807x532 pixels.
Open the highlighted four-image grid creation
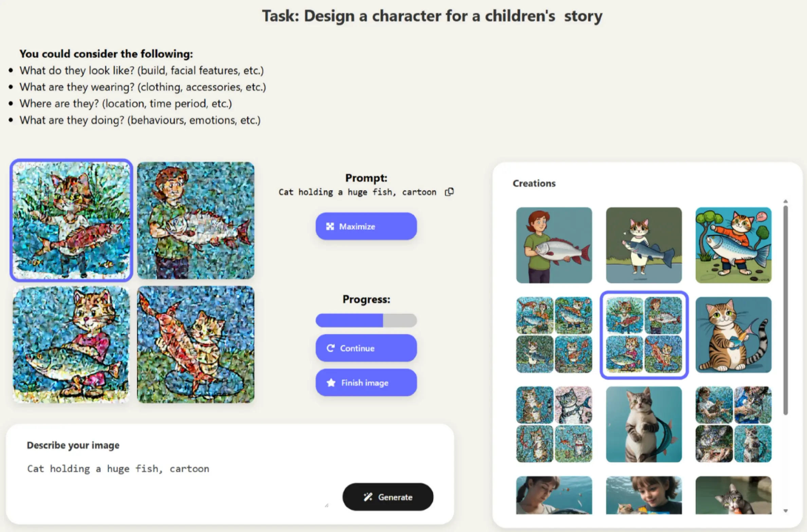644,335
